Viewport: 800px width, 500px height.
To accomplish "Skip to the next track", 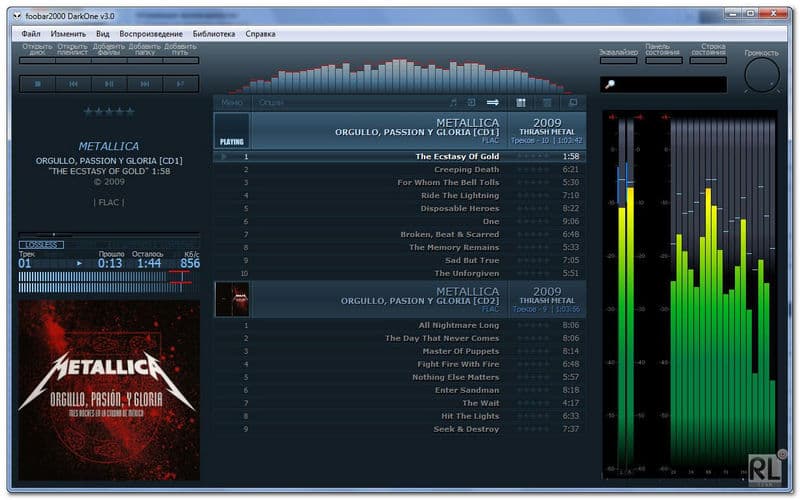I will click(145, 84).
